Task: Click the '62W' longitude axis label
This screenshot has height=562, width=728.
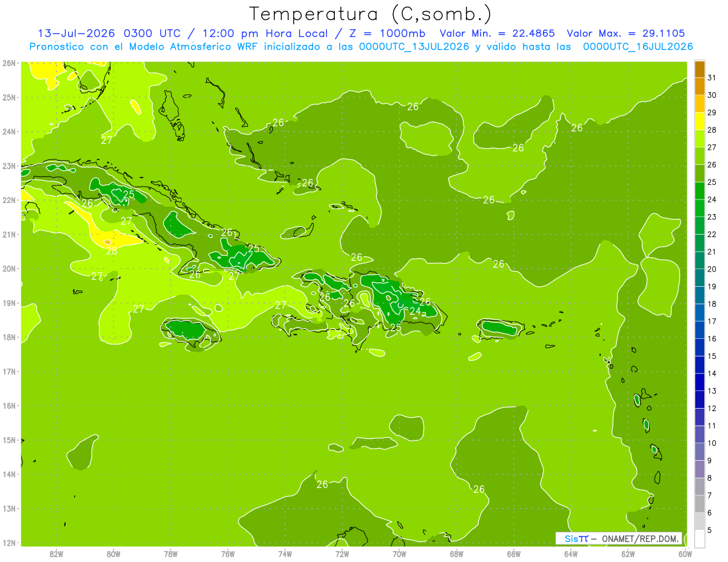Action: 628,553
